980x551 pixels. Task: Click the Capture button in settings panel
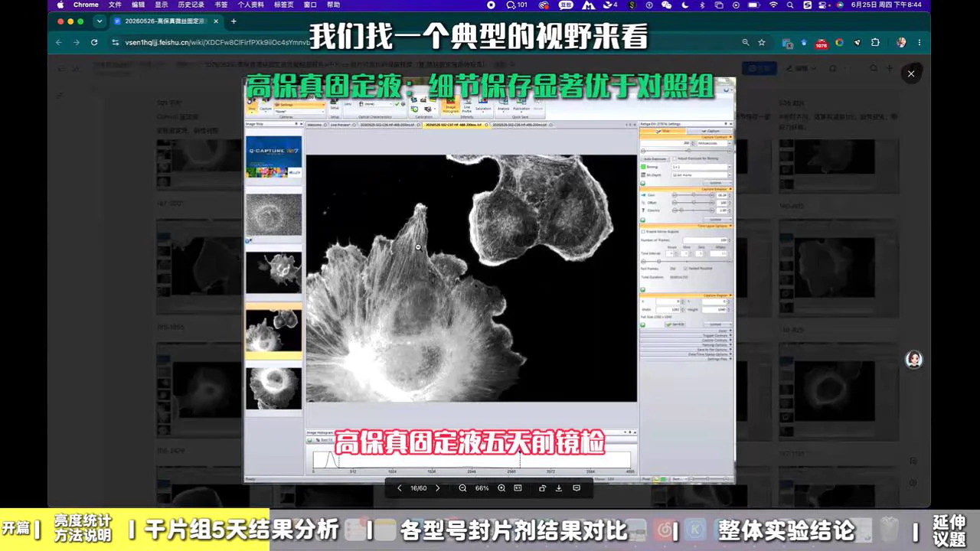coord(709,131)
